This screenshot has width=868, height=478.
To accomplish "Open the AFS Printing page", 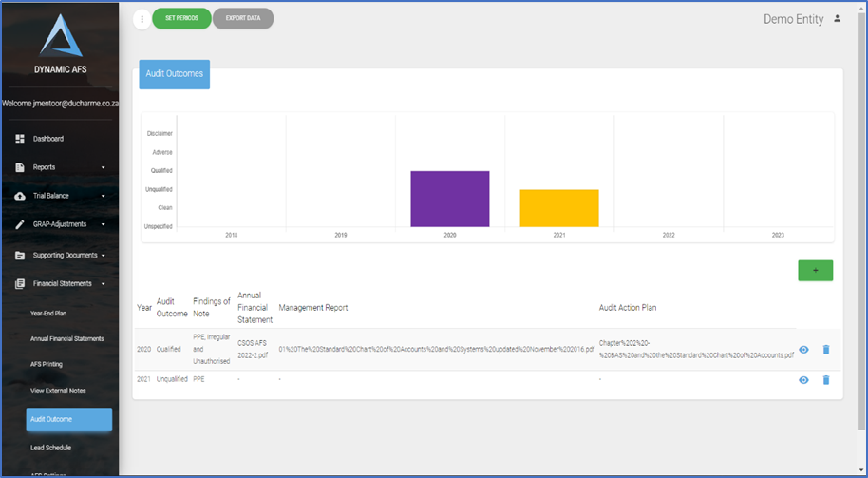I will tap(46, 365).
